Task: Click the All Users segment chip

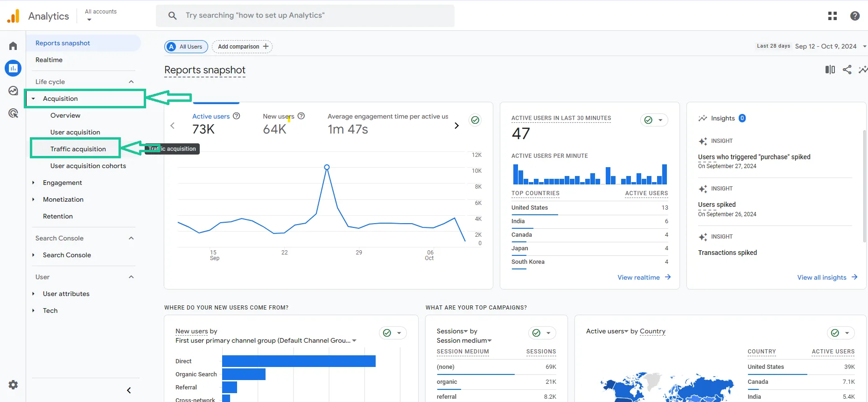Action: [186, 47]
